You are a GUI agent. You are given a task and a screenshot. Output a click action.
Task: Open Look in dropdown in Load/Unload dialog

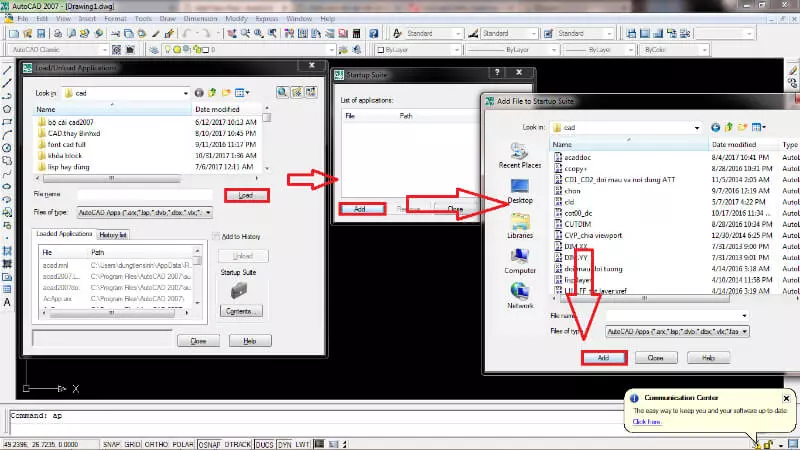click(x=186, y=93)
